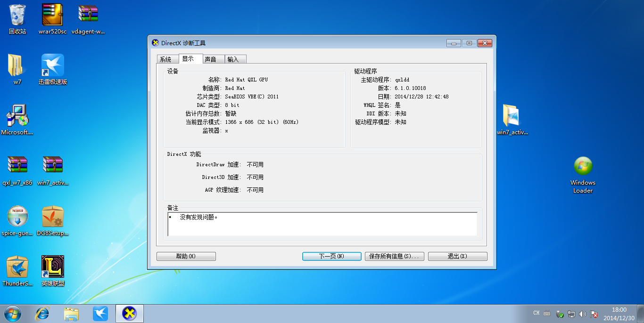This screenshot has height=323, width=644.
Task: Open the network status tray icon
Action: [571, 314]
